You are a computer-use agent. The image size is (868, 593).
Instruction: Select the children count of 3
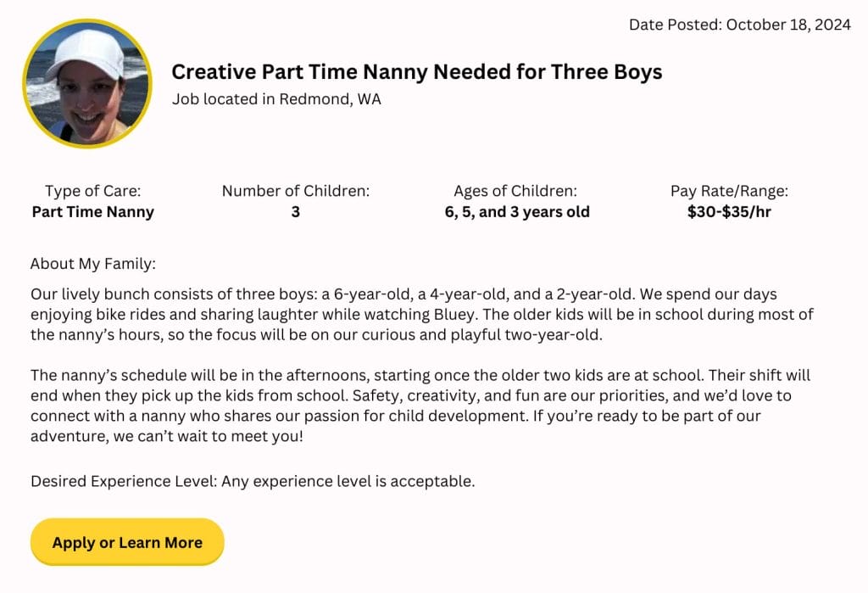point(295,211)
